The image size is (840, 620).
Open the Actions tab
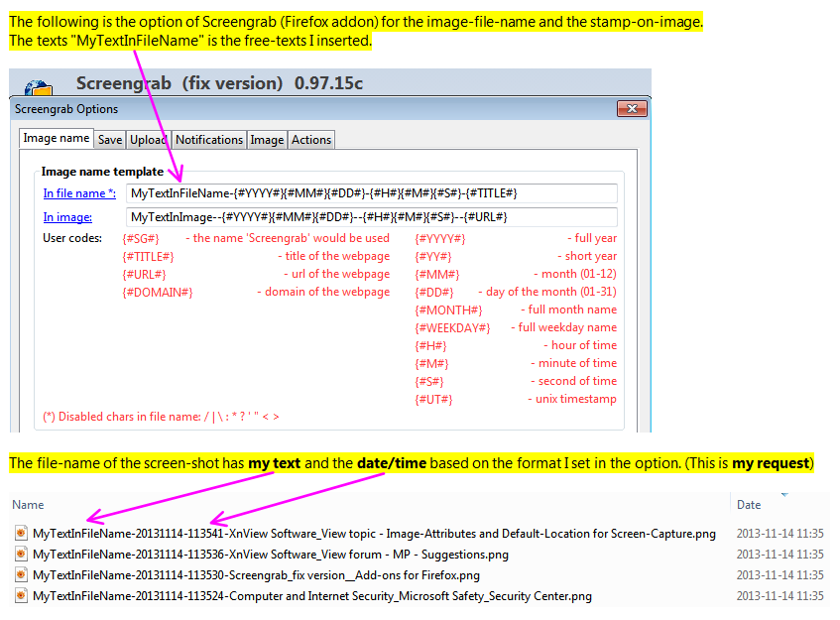[x=311, y=140]
